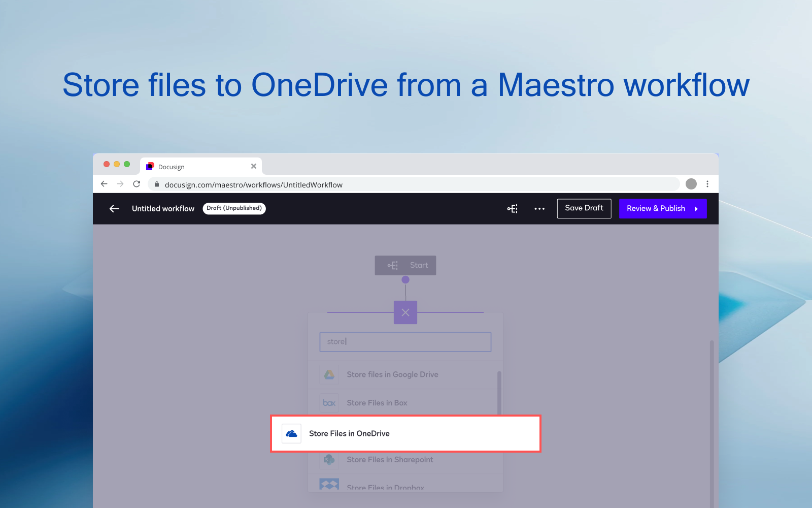The height and width of the screenshot is (508, 812).
Task: Click the step search input field
Action: [x=405, y=342]
